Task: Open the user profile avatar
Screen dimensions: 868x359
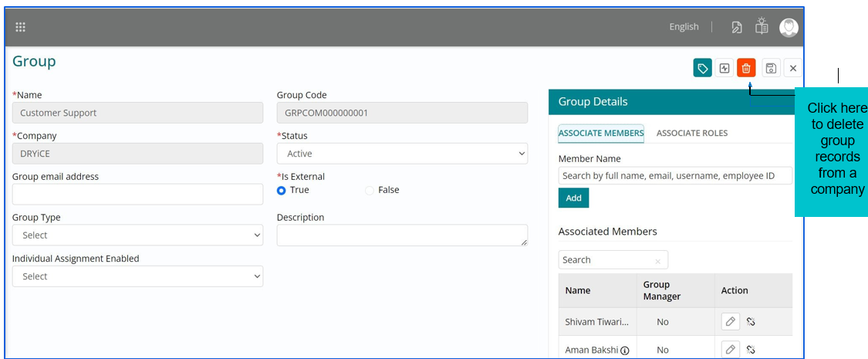Action: pos(789,28)
